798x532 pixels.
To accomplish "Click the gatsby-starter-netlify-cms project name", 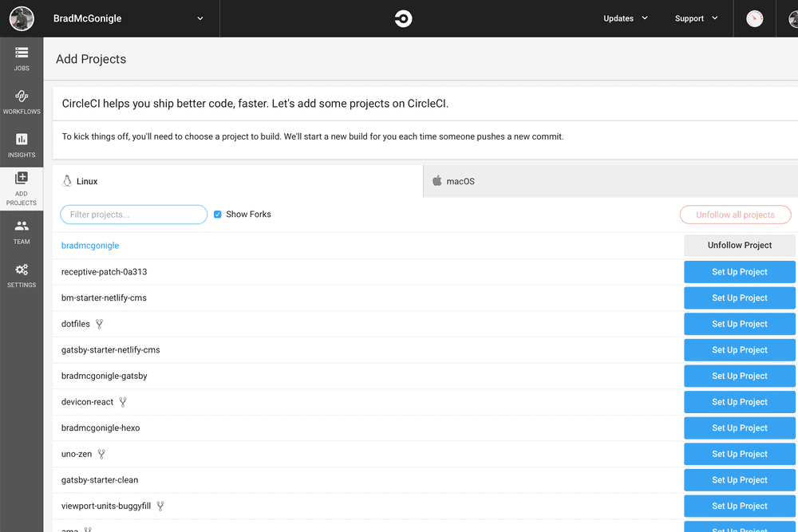I will tap(110, 350).
